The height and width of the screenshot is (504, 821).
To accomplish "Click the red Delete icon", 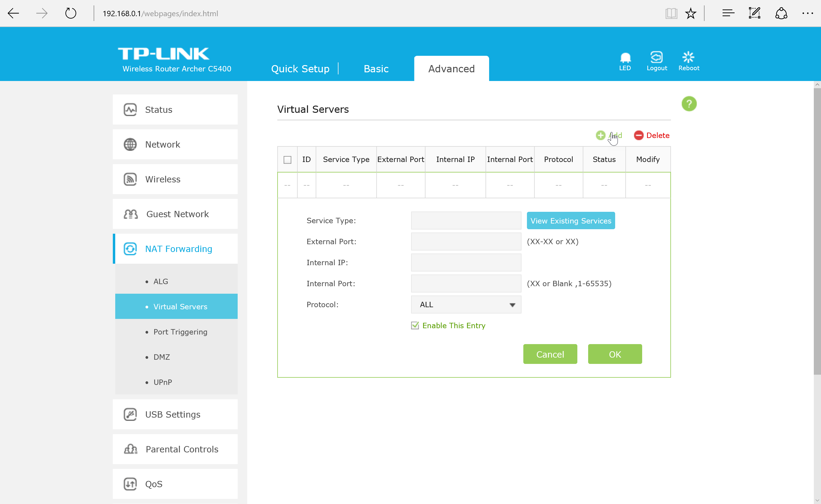I will (x=638, y=135).
